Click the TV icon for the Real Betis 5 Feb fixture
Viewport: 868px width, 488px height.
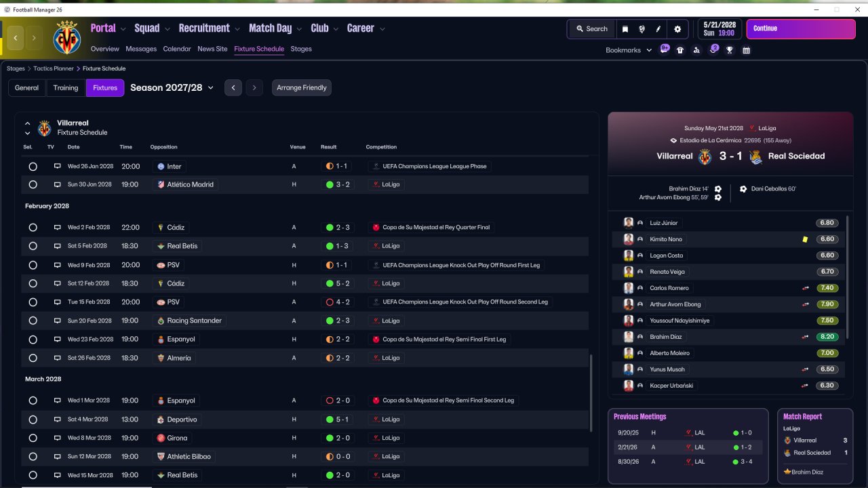click(57, 246)
